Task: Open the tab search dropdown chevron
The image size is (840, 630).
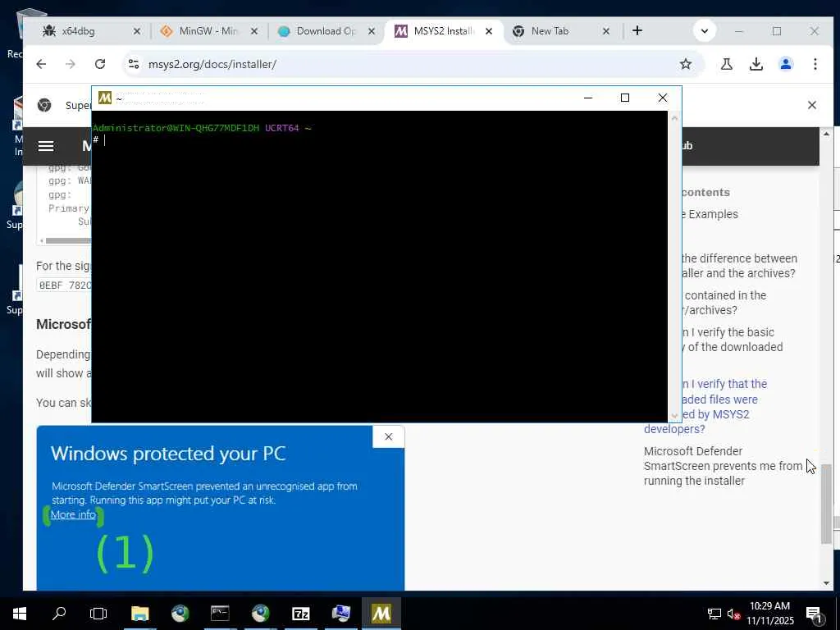Action: click(x=705, y=31)
